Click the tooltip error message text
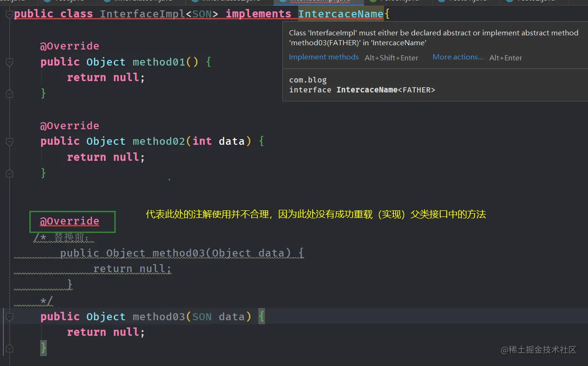 (434, 38)
